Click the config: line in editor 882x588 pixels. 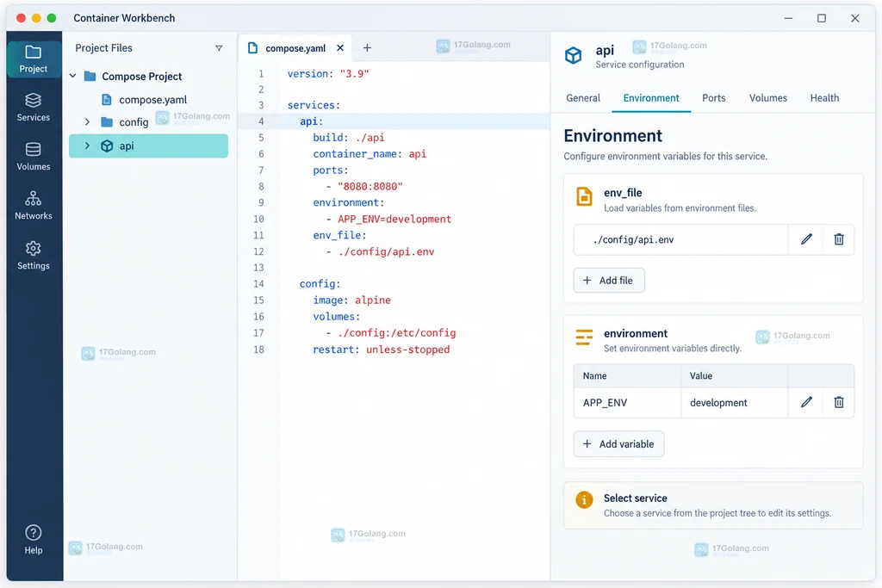320,284
